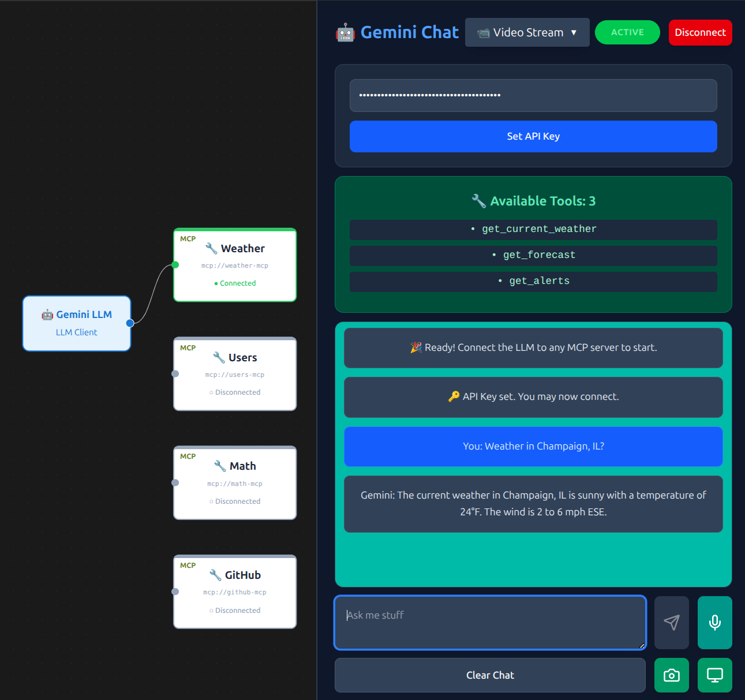
Task: Click the screen share monitor icon
Action: [714, 675]
